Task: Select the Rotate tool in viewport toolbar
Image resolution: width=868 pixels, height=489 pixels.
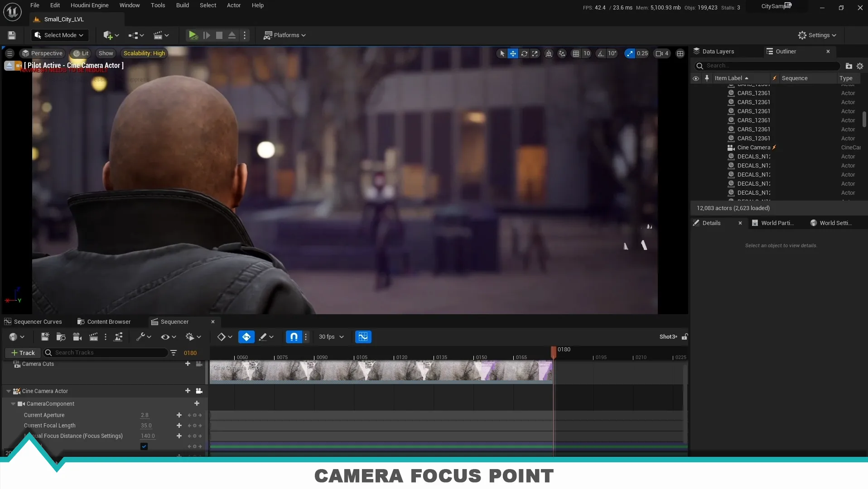Action: 524,53
